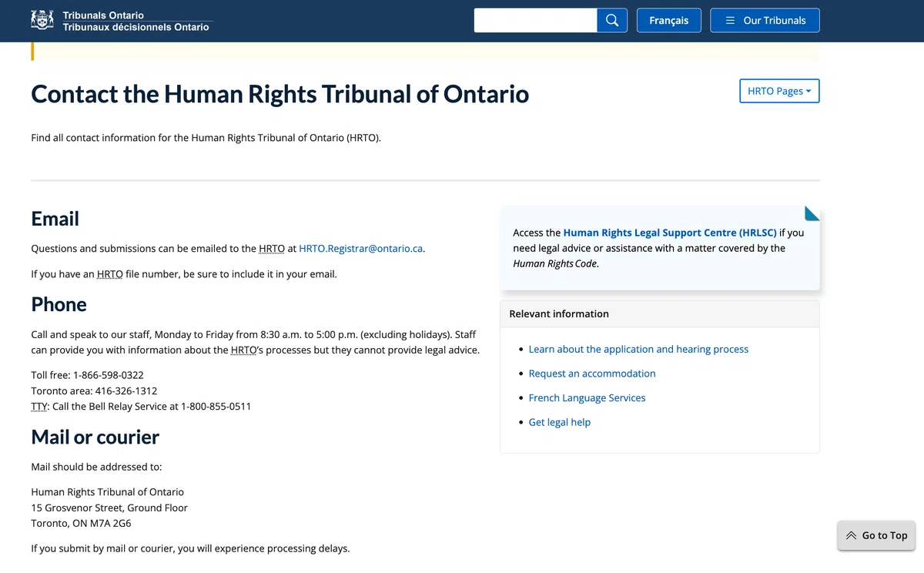
Task: Switch the site language to Français
Action: pos(668,20)
